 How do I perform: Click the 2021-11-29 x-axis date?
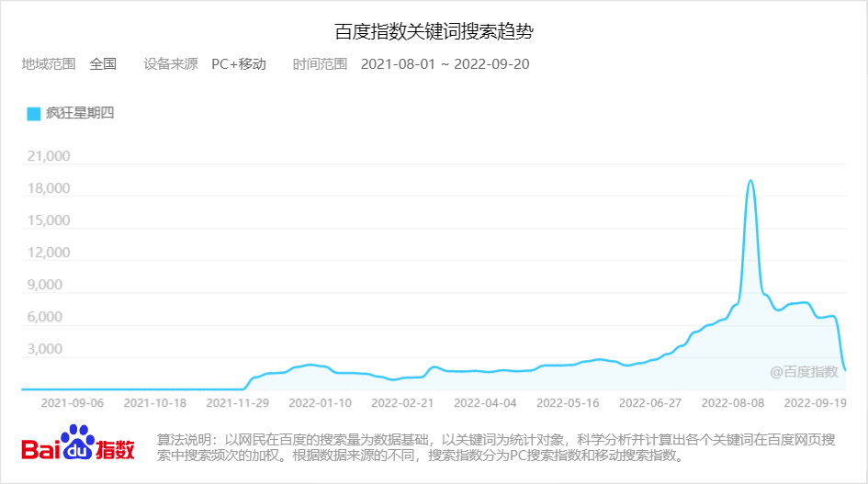[238, 403]
